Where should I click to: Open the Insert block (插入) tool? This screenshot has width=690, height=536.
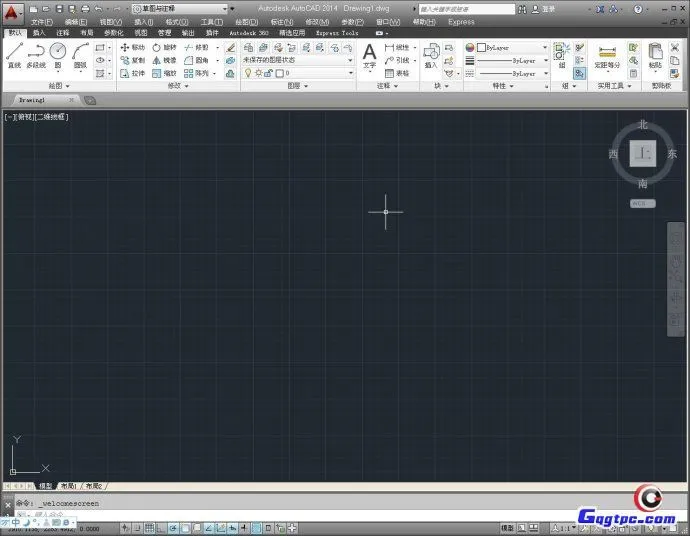click(431, 56)
